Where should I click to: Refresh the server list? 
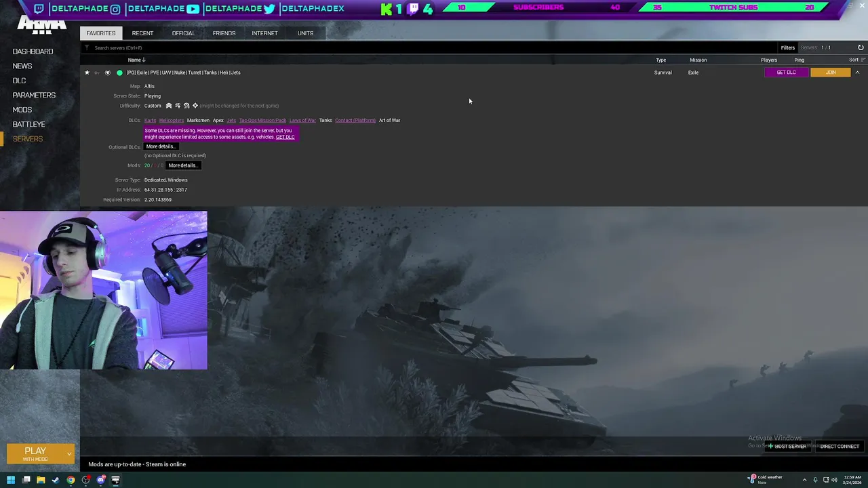click(861, 47)
